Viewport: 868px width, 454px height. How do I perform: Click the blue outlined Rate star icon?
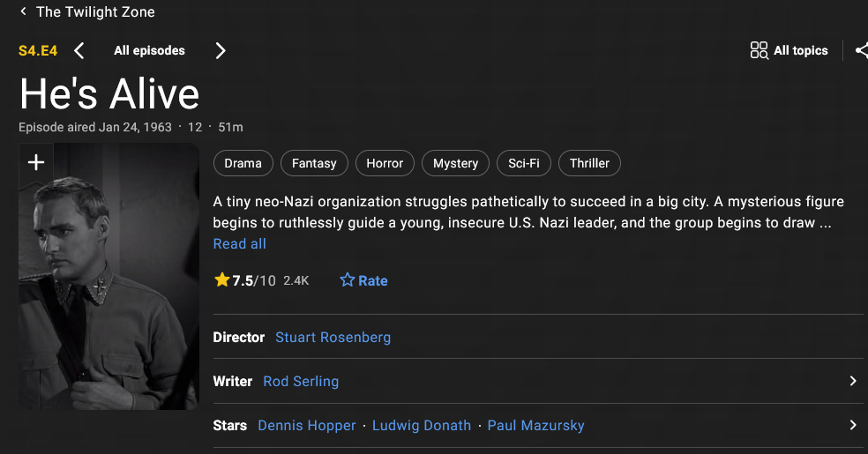tap(347, 279)
